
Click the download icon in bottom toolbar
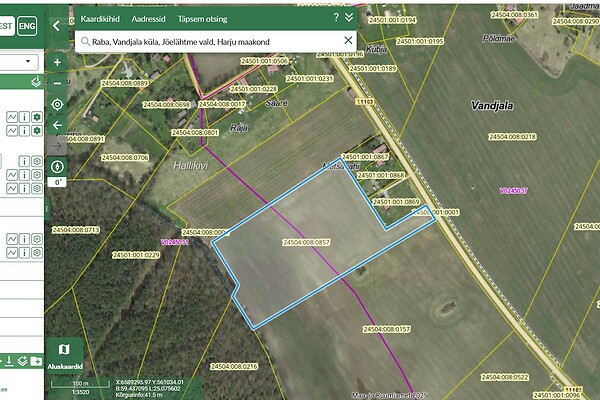(8, 361)
